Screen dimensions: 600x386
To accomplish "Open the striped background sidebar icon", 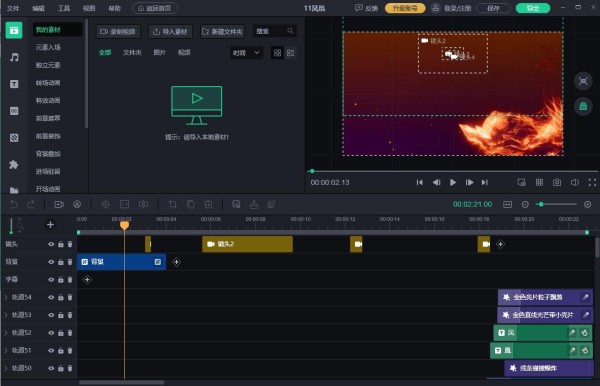I will tap(14, 138).
